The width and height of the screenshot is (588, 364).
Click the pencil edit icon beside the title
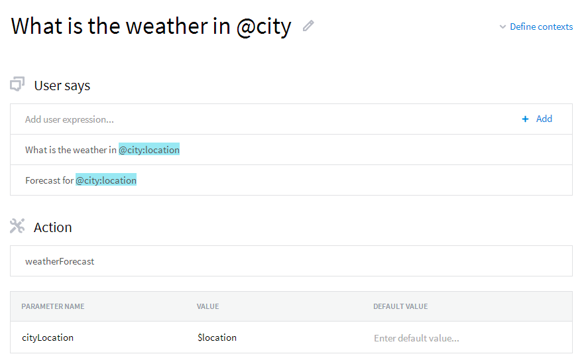[308, 26]
